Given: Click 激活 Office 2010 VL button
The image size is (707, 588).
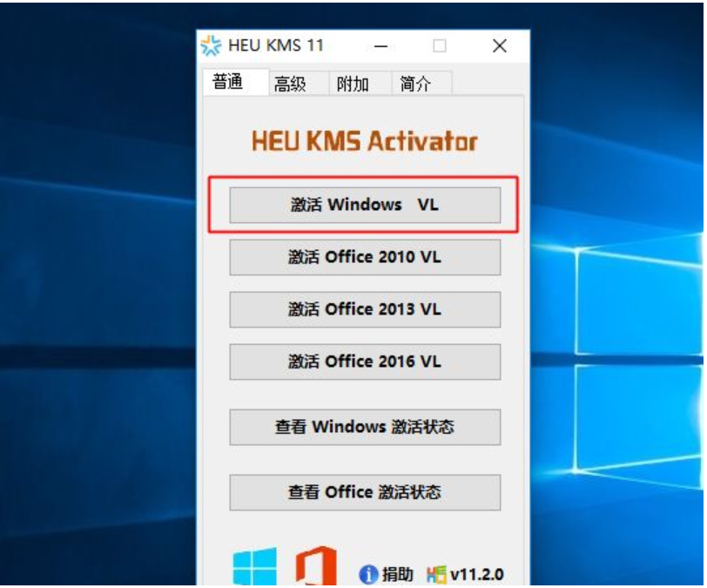Looking at the screenshot, I should (365, 257).
